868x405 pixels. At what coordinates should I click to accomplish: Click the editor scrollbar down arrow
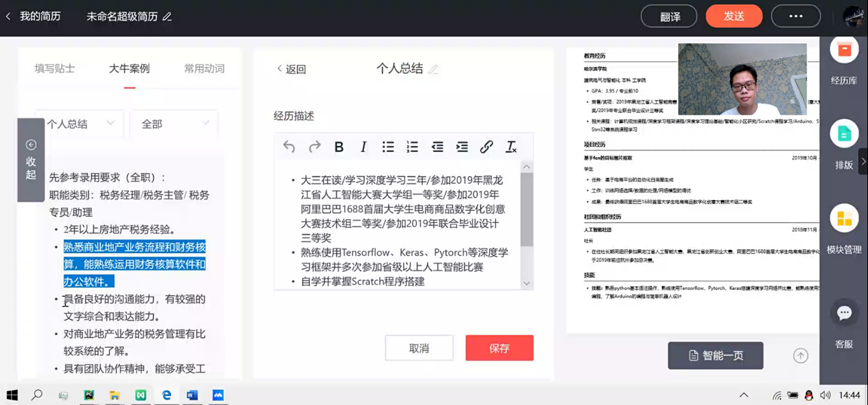[527, 283]
